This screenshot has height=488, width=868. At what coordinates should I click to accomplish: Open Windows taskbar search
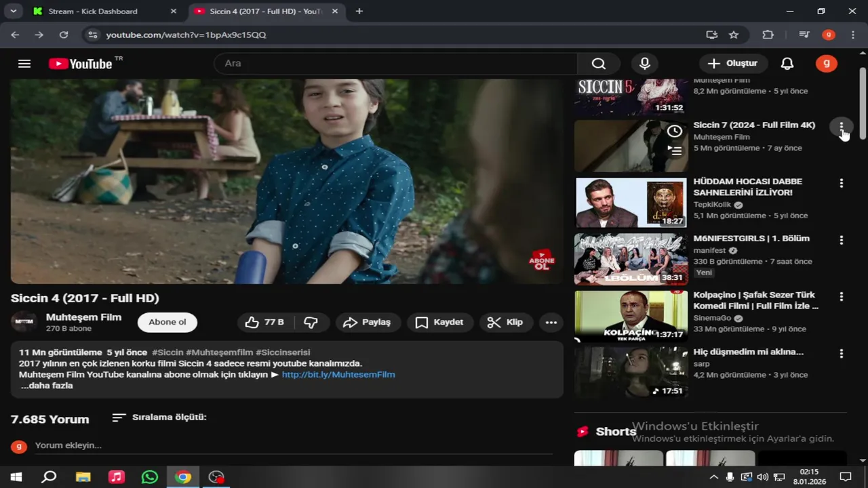pos(49,477)
